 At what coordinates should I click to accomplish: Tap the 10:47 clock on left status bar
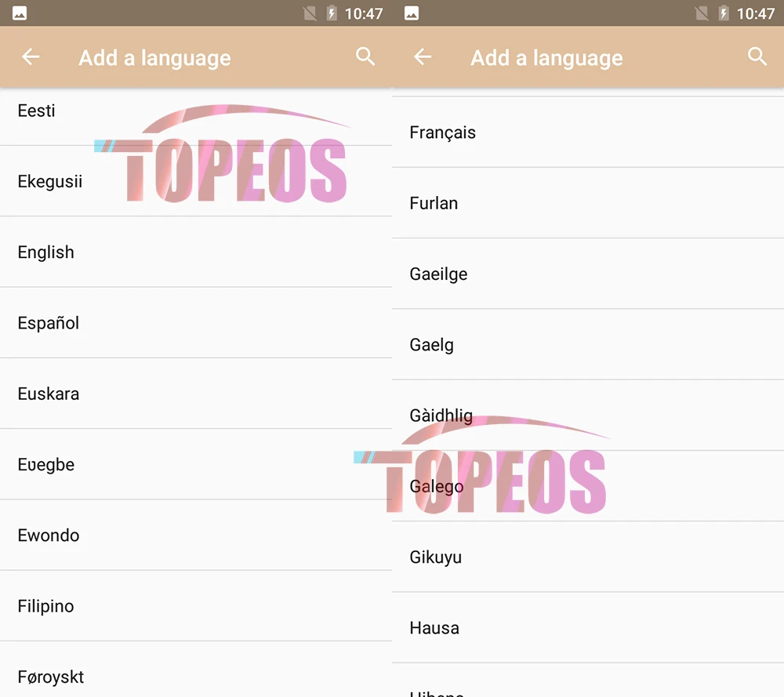click(364, 13)
